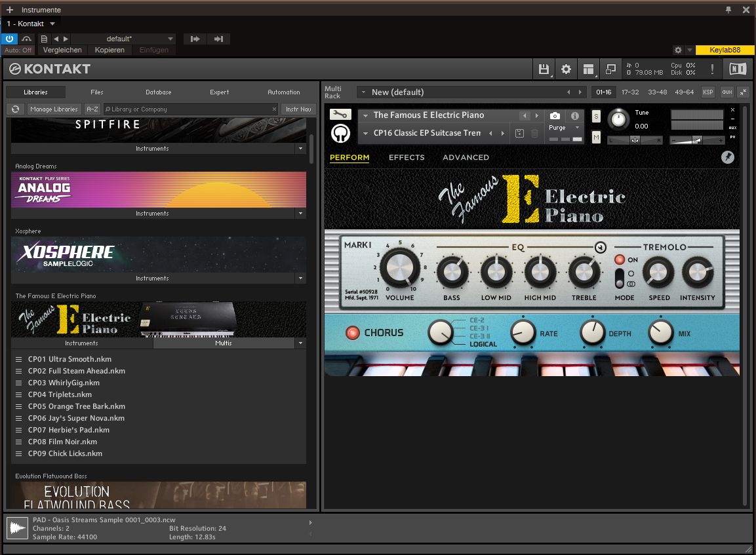Click the Tune knob

point(618,119)
